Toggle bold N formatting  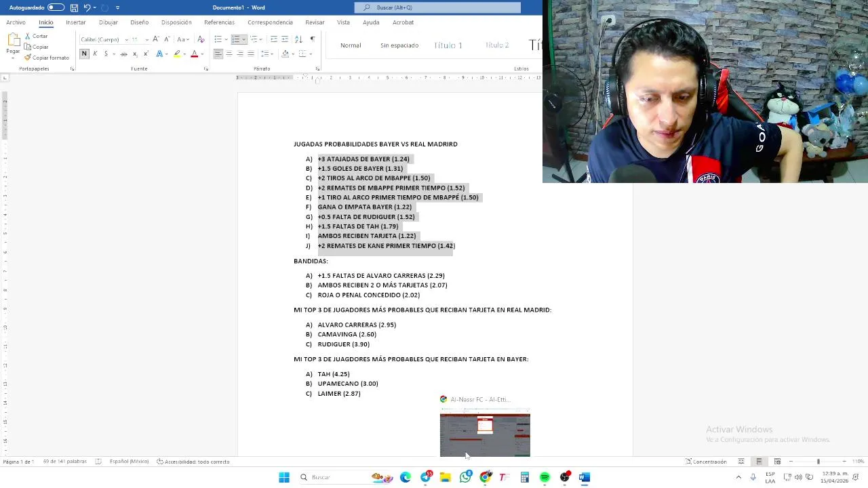pos(84,54)
